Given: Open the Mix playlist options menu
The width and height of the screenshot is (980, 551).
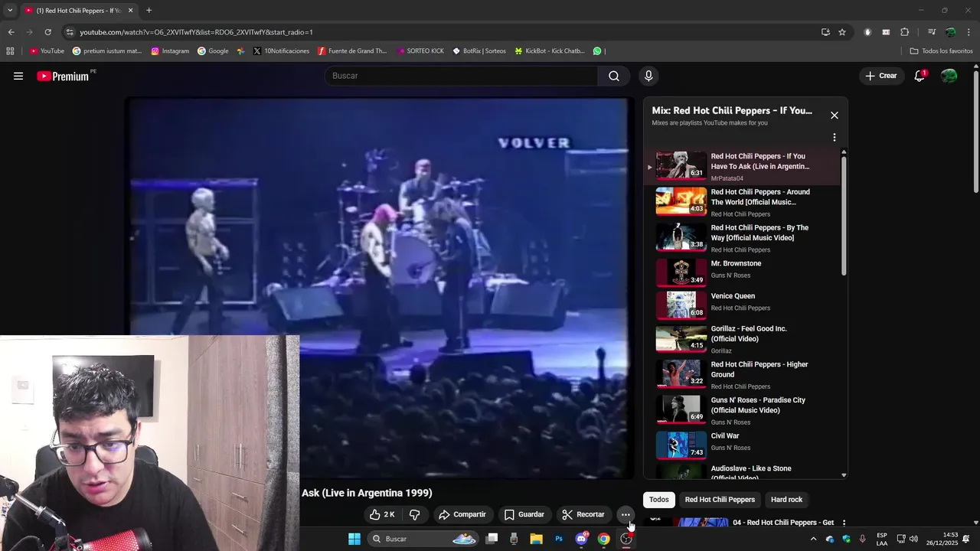Looking at the screenshot, I should [835, 138].
